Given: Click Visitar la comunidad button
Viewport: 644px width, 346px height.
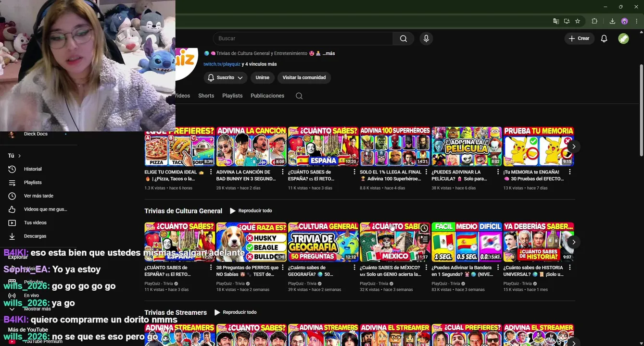Looking at the screenshot, I should (x=304, y=77).
